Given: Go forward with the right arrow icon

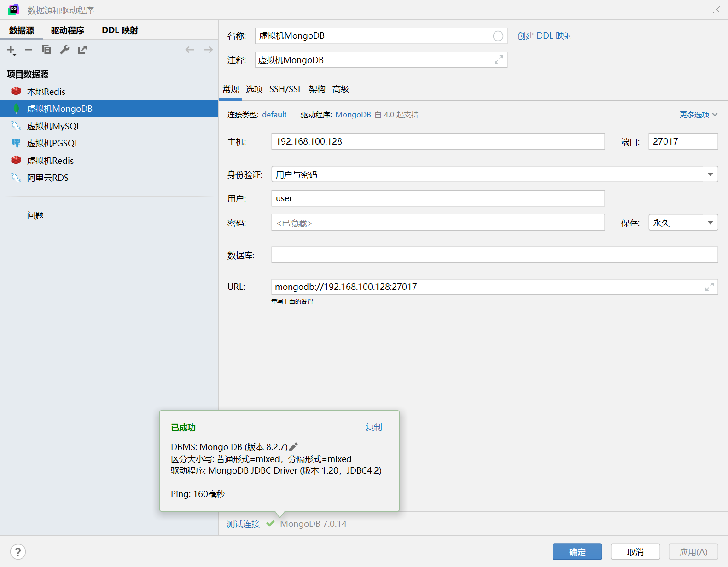Looking at the screenshot, I should pos(208,50).
